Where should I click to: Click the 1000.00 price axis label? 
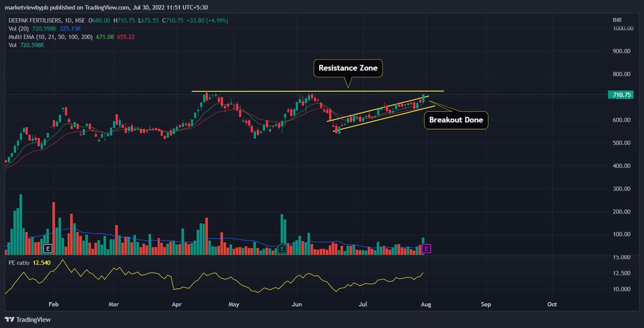tap(624, 28)
